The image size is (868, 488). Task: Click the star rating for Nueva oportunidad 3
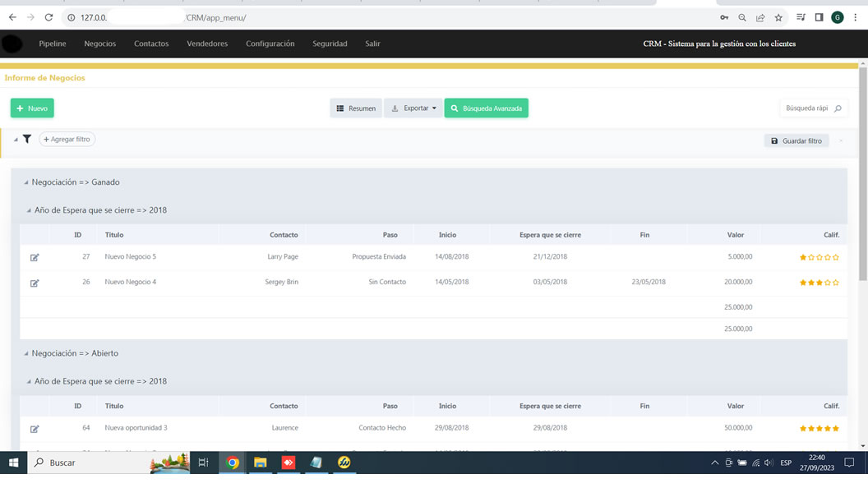[820, 428]
